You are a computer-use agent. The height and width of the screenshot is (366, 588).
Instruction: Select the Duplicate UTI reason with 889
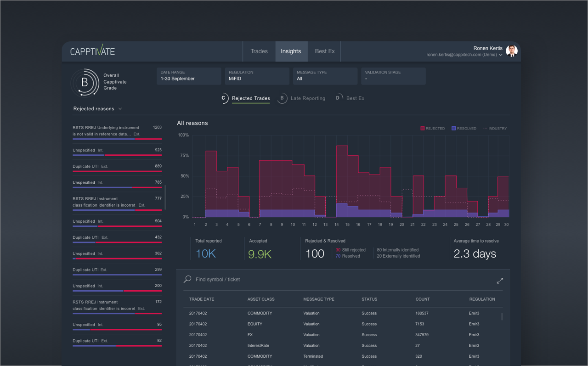(x=117, y=168)
